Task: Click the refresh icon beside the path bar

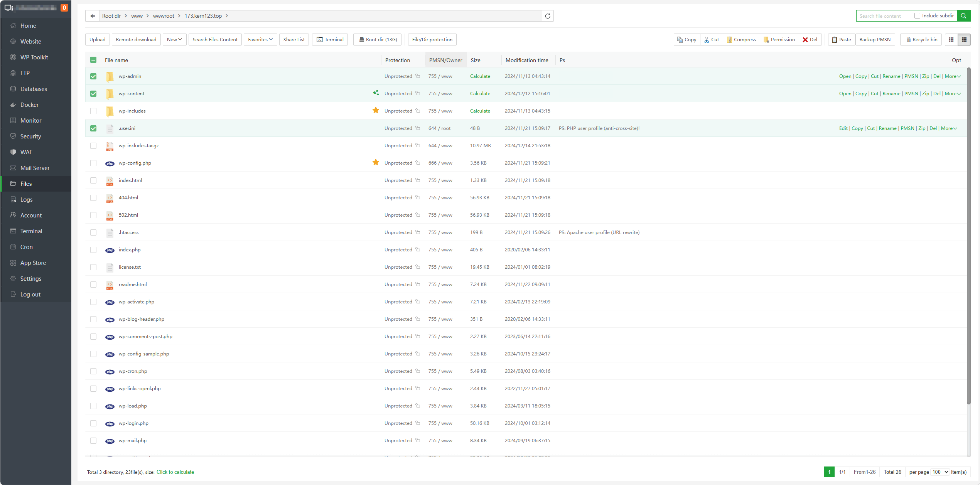Action: click(548, 16)
